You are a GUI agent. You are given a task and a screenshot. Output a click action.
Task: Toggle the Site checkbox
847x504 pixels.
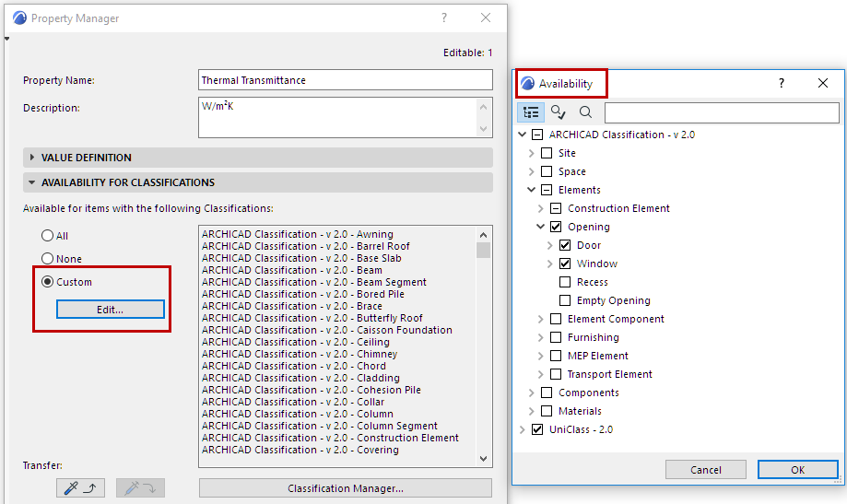point(547,153)
